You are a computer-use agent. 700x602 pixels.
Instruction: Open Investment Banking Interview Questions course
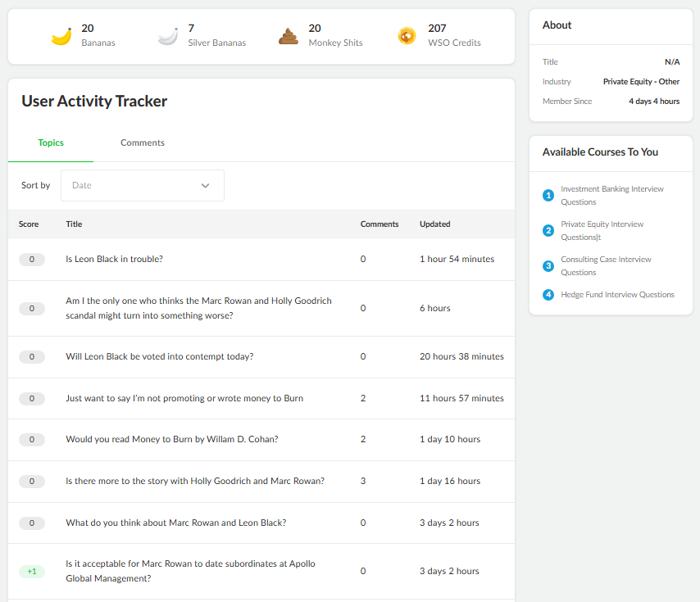(612, 195)
